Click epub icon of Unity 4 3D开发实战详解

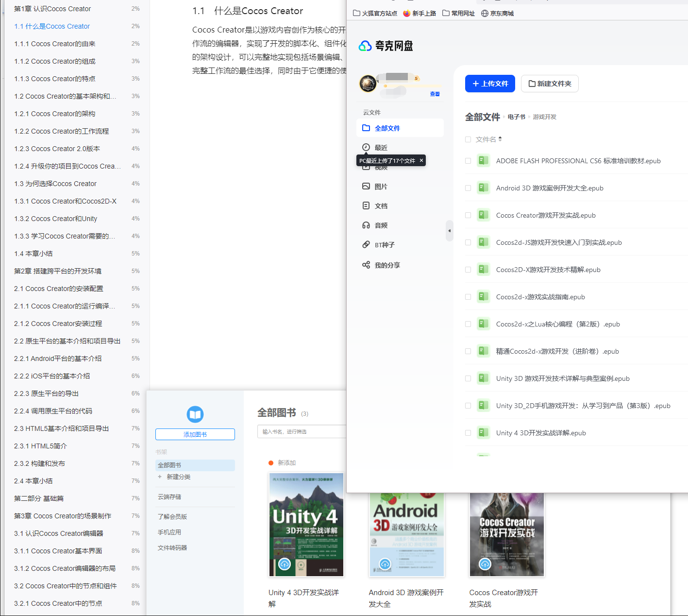click(483, 432)
